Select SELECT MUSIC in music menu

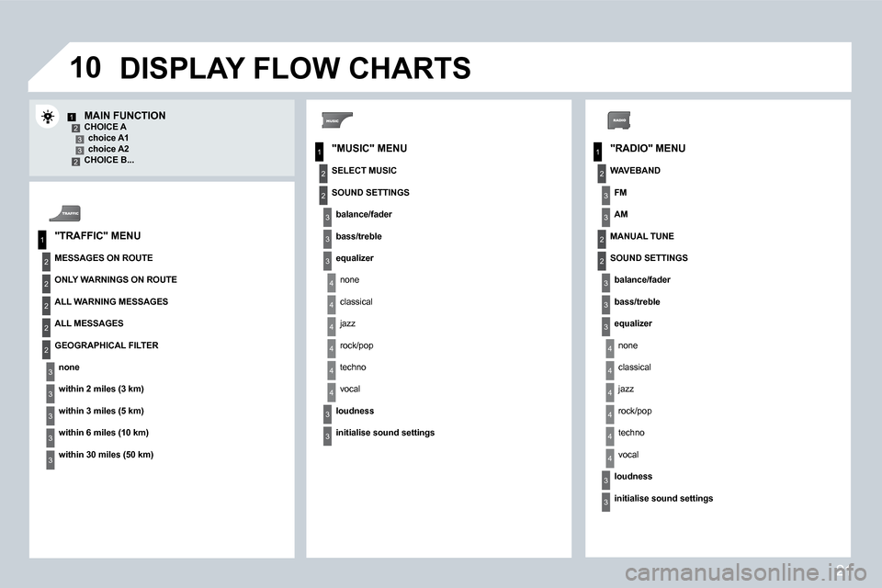(x=364, y=171)
